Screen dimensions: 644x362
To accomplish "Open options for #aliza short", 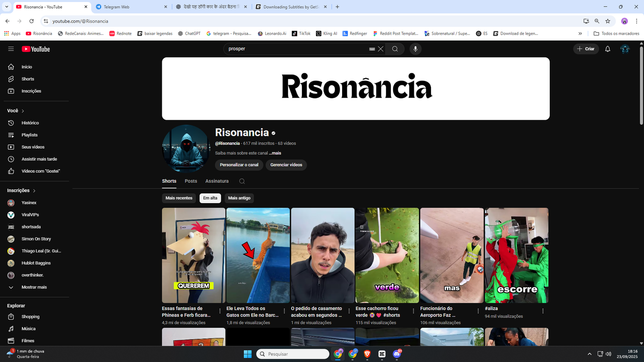I will pos(543,311).
